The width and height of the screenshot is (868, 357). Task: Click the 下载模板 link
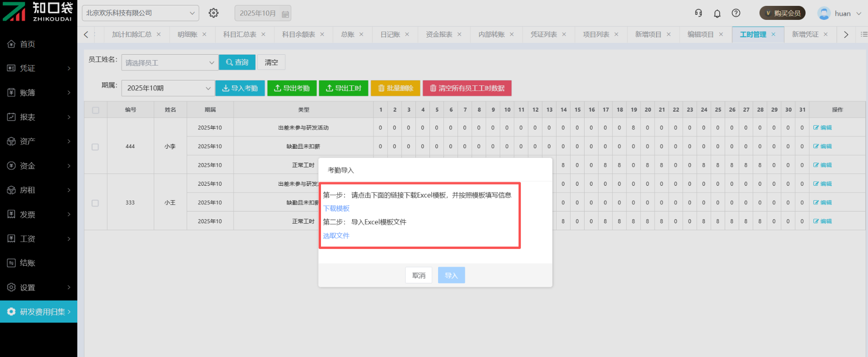tap(336, 208)
